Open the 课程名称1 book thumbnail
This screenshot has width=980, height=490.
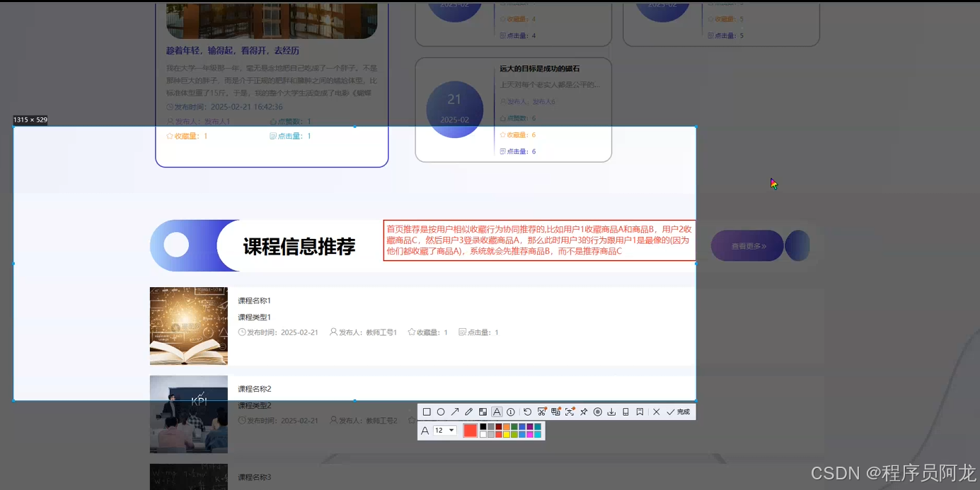pos(189,326)
